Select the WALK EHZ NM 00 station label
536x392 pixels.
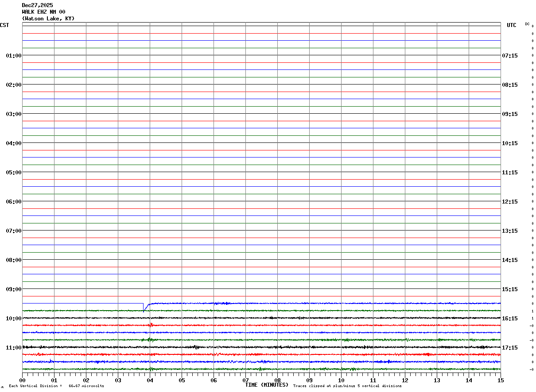click(x=43, y=12)
